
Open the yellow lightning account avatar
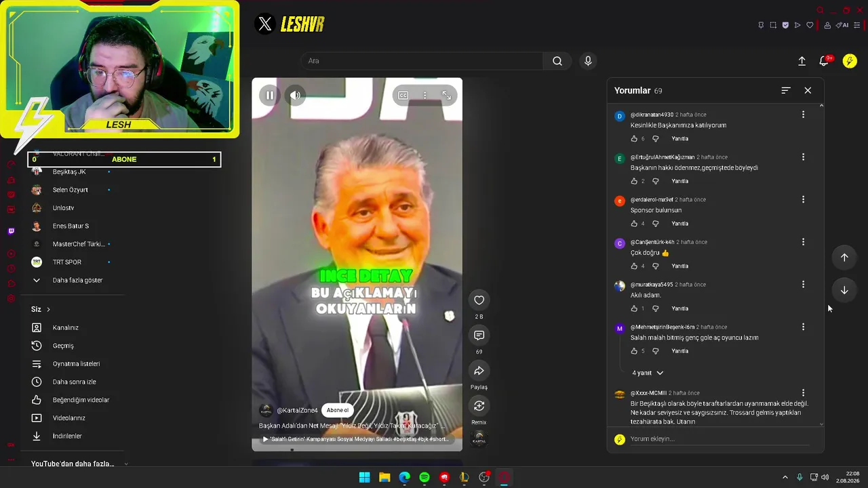point(850,61)
